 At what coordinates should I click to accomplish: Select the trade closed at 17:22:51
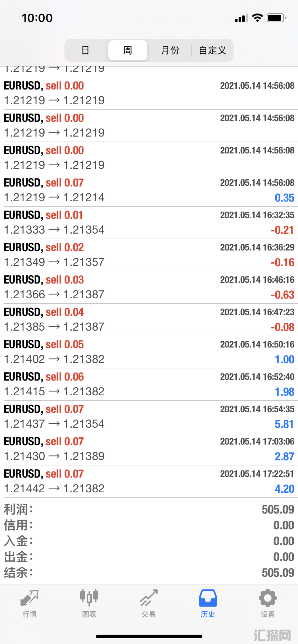149,482
